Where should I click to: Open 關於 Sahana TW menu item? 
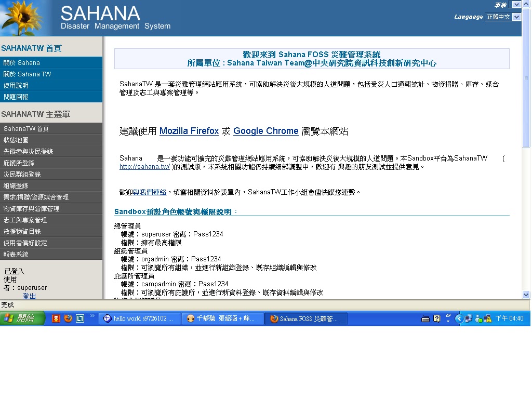[51, 74]
